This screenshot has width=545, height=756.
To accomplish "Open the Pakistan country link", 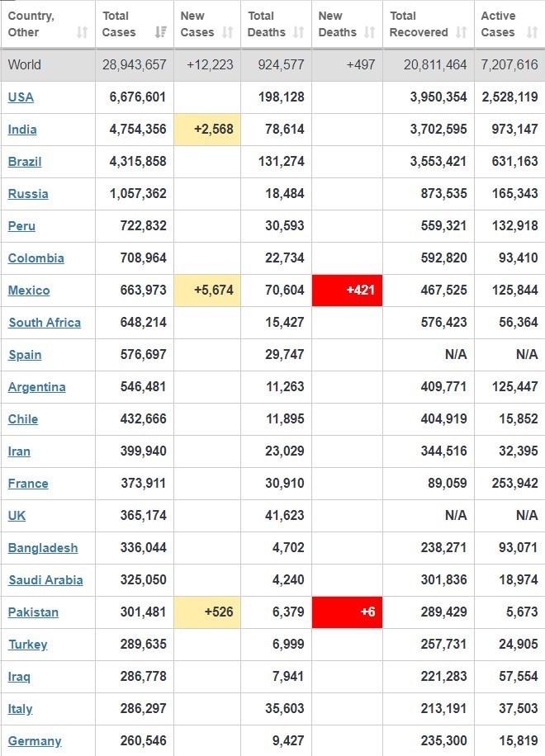I will pyautogui.click(x=33, y=612).
